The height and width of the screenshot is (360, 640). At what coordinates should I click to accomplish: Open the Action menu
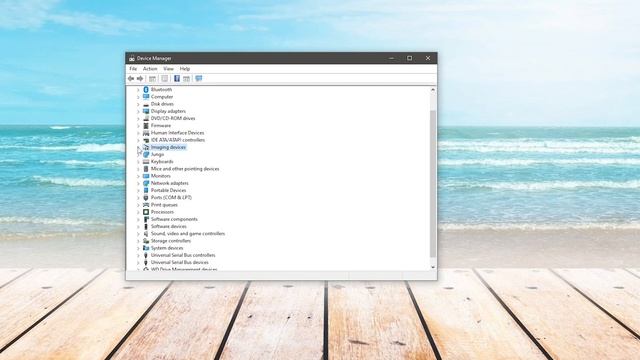150,69
